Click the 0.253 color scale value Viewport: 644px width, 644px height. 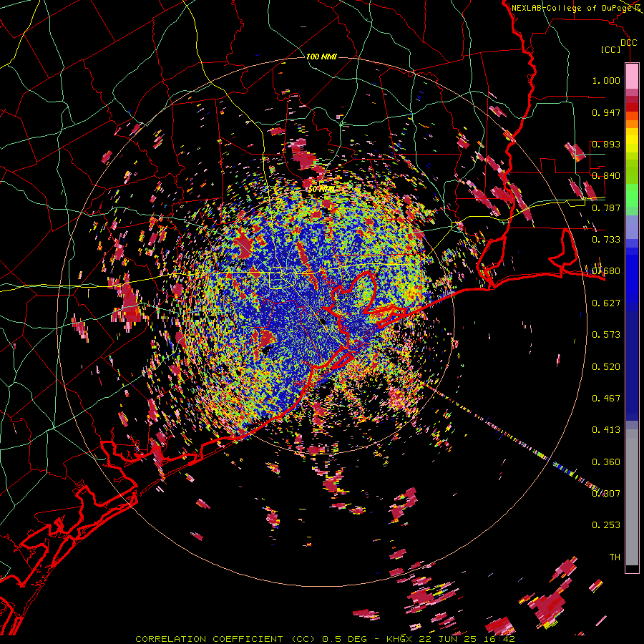(606, 525)
